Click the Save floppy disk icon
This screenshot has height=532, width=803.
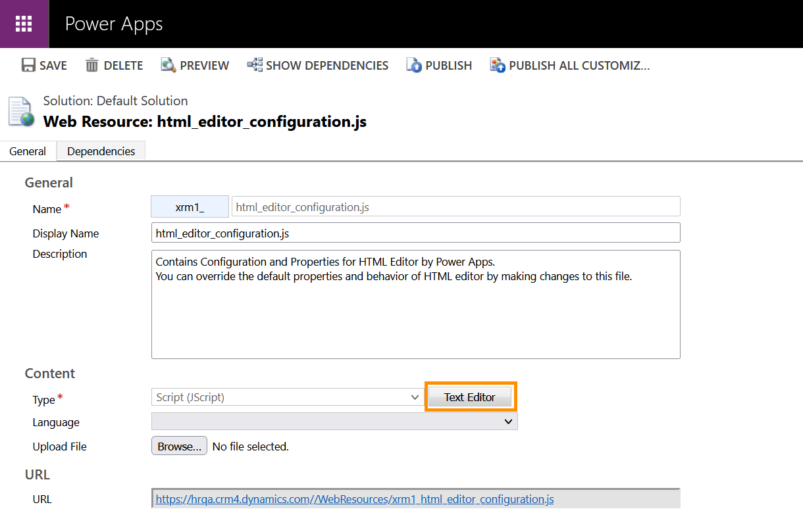[28, 65]
